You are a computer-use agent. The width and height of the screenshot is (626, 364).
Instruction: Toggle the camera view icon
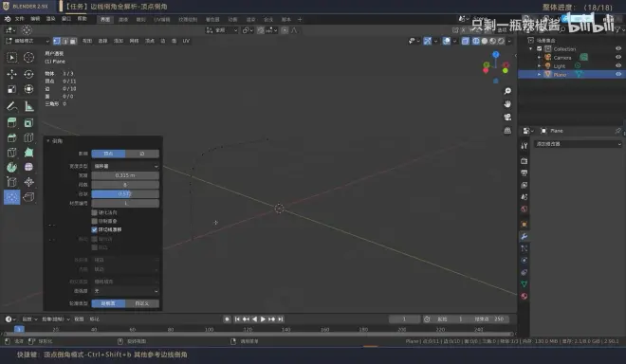click(507, 117)
